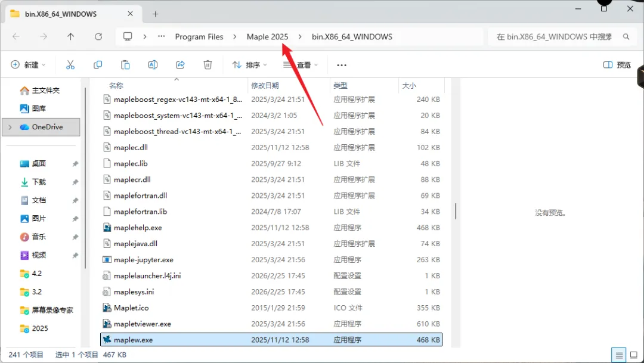Select OneDrive in sidebar

click(41, 127)
